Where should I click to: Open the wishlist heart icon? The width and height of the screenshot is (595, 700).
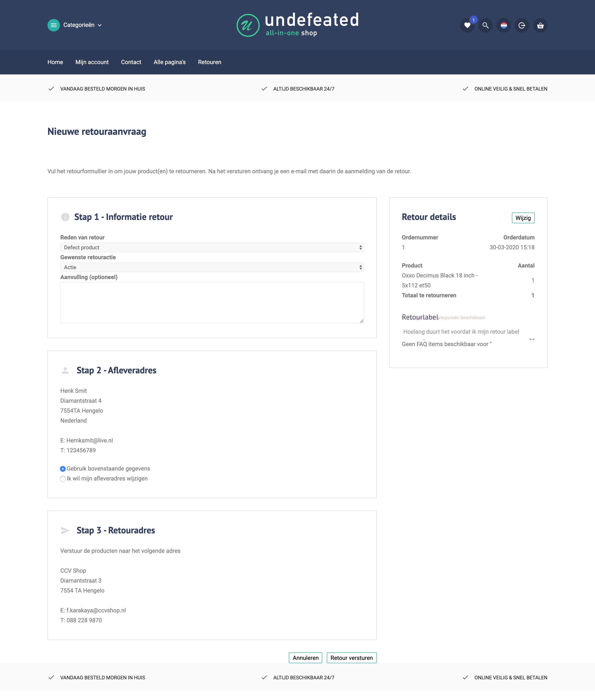467,25
